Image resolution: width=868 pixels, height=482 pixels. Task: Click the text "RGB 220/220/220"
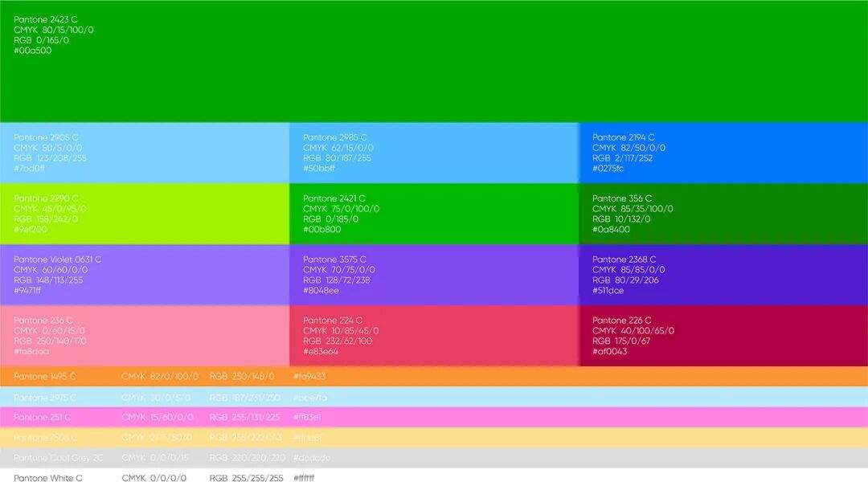pyautogui.click(x=248, y=458)
